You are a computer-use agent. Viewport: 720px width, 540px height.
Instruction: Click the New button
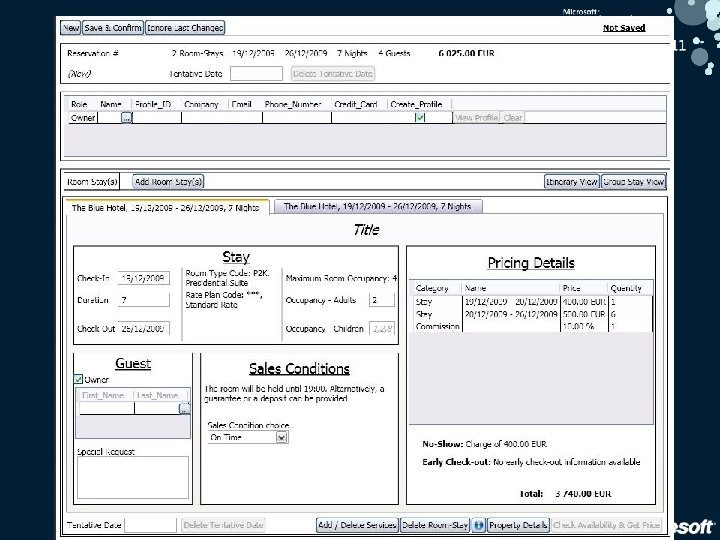point(71,28)
